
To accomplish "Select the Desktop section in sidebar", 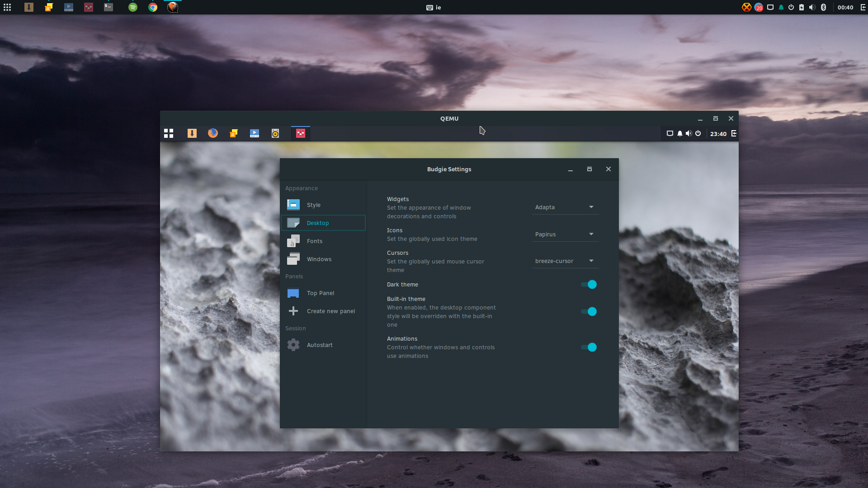I will coord(323,223).
